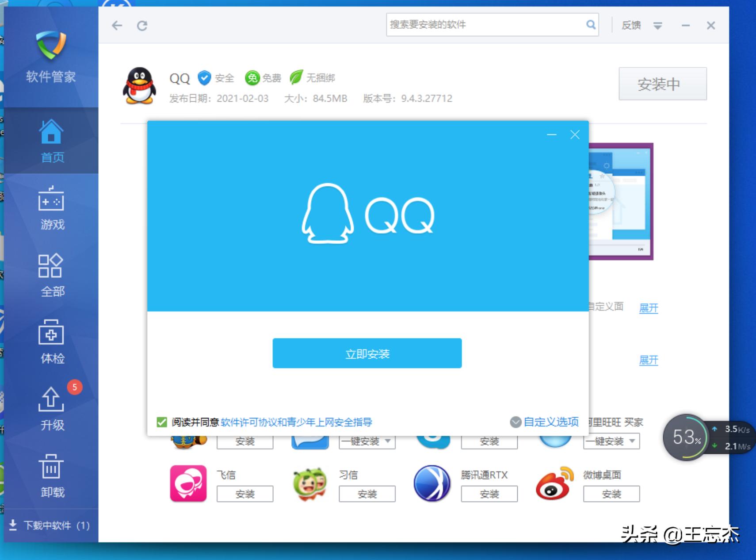Viewport: 756px width, 560px height.
Task: Go back using the left arrow
Action: tap(117, 25)
